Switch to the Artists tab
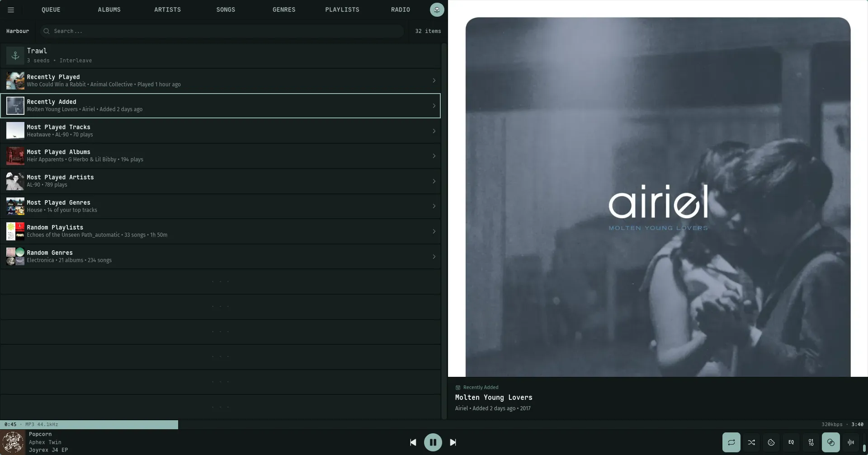The image size is (868, 455). (x=168, y=9)
